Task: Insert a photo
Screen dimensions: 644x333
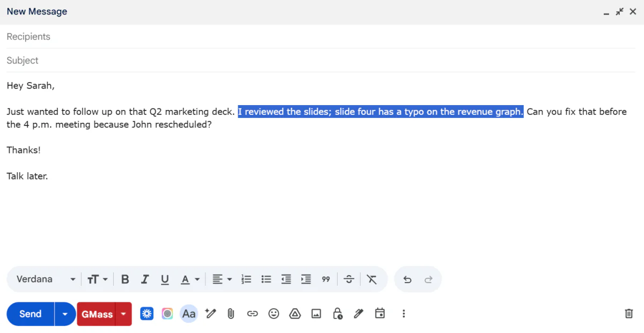Action: [x=316, y=314]
